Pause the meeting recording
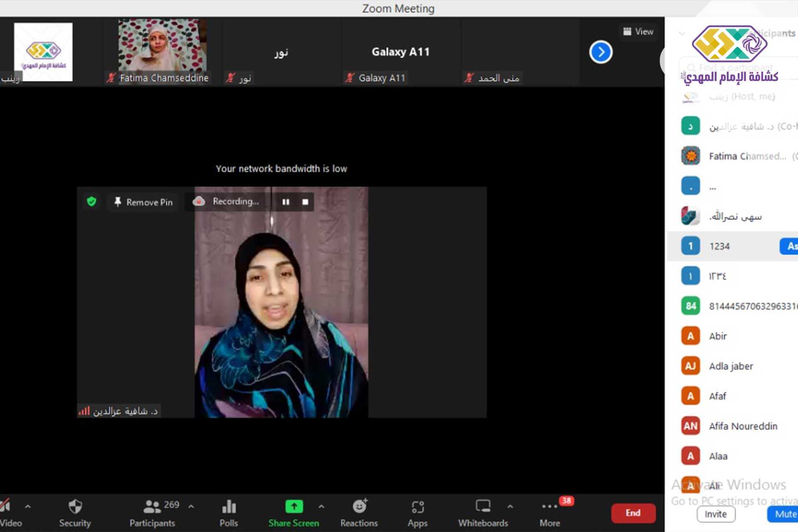The width and height of the screenshot is (798, 532). pos(286,202)
